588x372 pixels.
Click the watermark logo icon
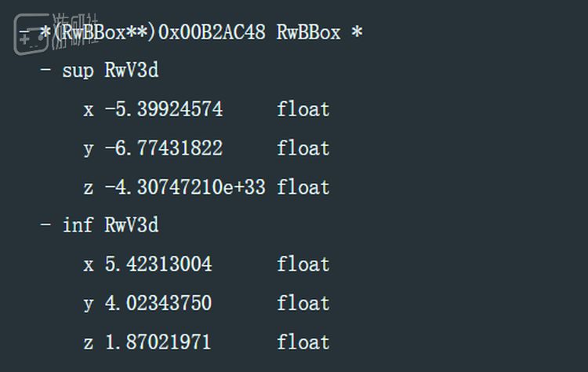coord(32,35)
